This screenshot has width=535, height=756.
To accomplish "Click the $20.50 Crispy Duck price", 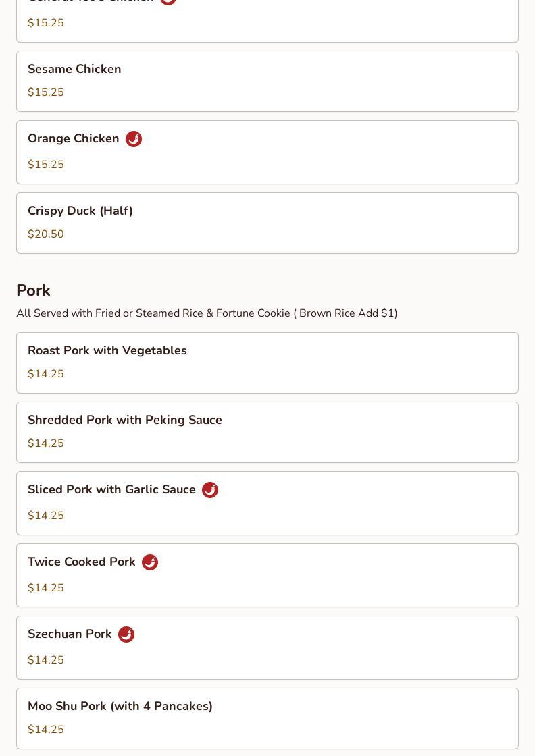I will [46, 234].
